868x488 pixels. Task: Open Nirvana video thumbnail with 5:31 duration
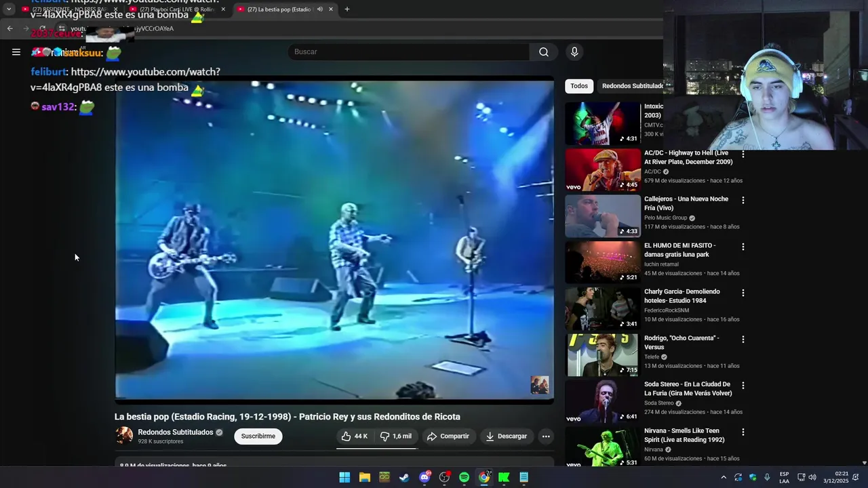(x=603, y=447)
